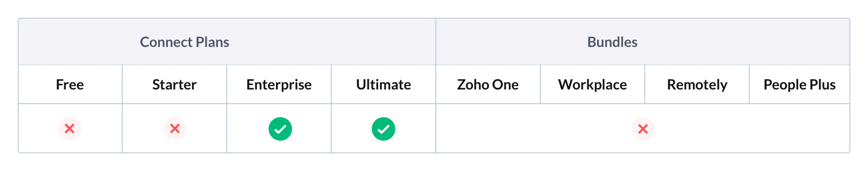Click the red cross under Starter
Image resolution: width=868 pixels, height=171 pixels.
click(175, 128)
